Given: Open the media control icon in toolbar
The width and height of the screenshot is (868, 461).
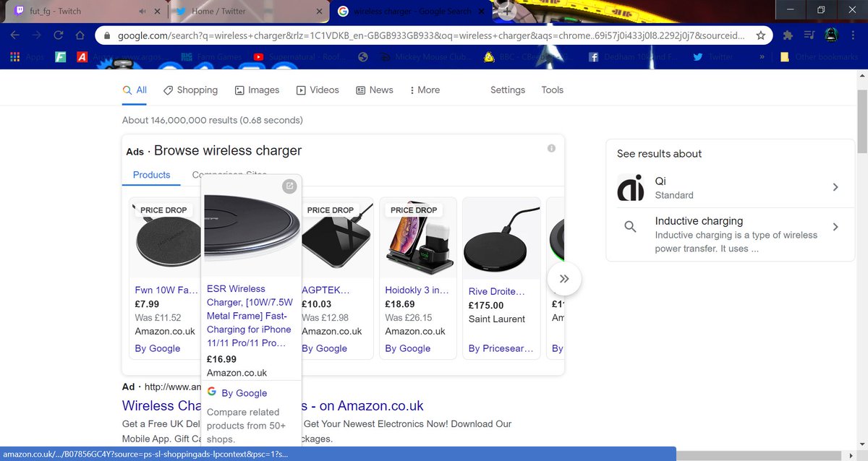Looking at the screenshot, I should tap(809, 35).
